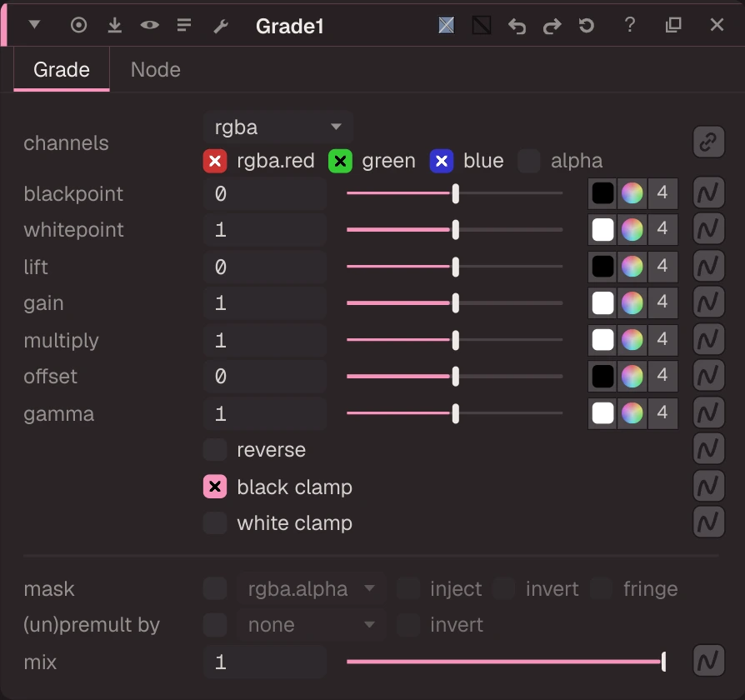745x700 pixels.
Task: Click the blue crossed-square icon in the header
Action: coord(446,25)
